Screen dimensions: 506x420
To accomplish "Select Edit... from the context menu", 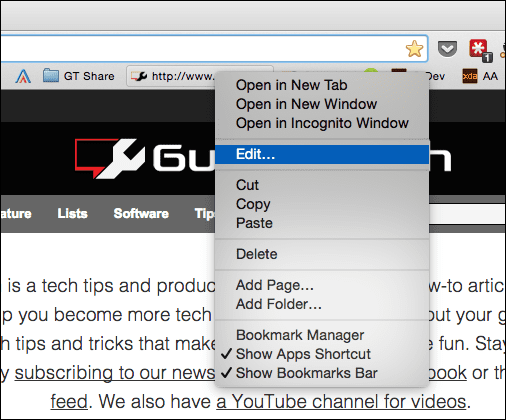I will click(x=322, y=154).
